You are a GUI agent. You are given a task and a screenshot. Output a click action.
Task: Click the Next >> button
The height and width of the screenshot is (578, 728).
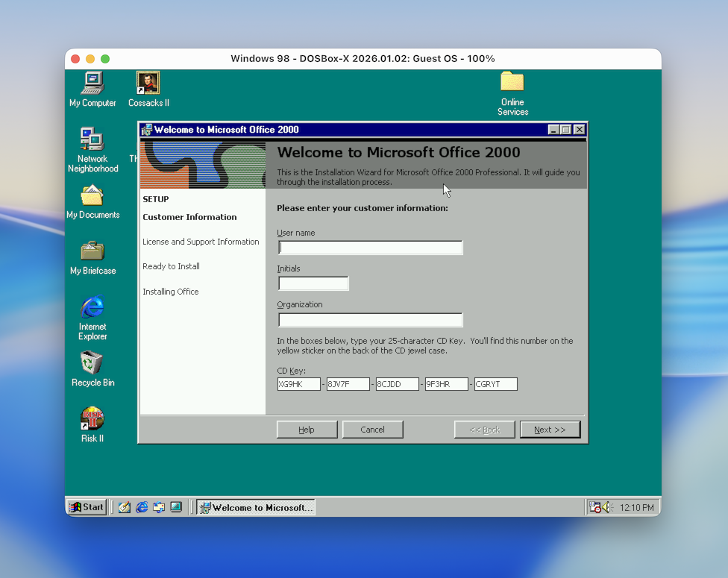[550, 430]
